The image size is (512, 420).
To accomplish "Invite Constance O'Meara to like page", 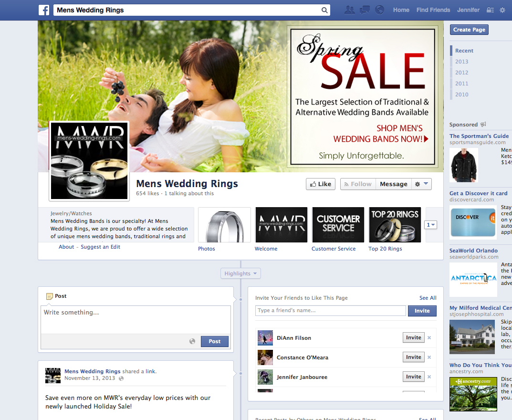I will point(413,357).
